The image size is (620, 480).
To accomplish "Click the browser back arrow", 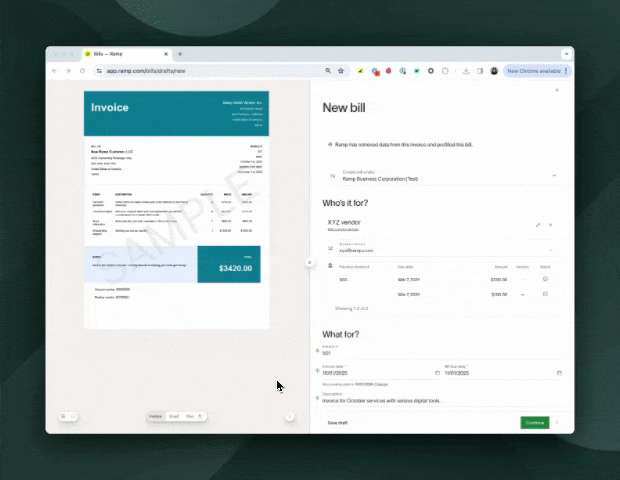I will 55,71.
